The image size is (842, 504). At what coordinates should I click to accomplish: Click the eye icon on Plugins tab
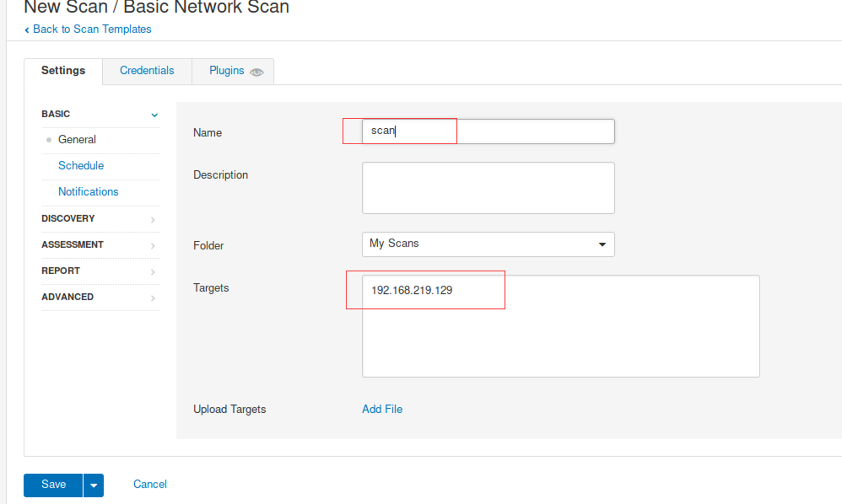(x=257, y=72)
